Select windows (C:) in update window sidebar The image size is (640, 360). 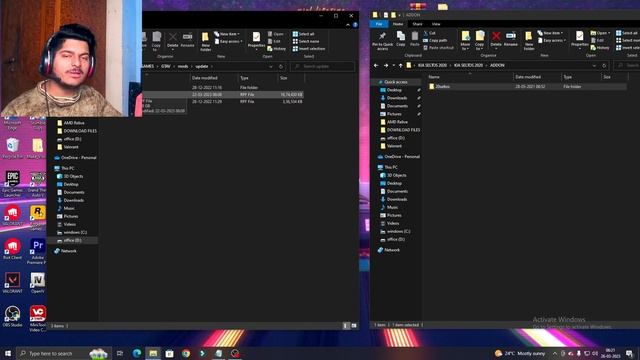(x=72, y=232)
